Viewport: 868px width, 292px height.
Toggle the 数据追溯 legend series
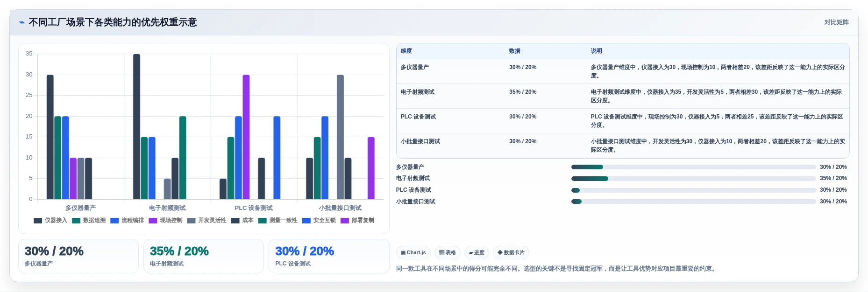(x=89, y=221)
